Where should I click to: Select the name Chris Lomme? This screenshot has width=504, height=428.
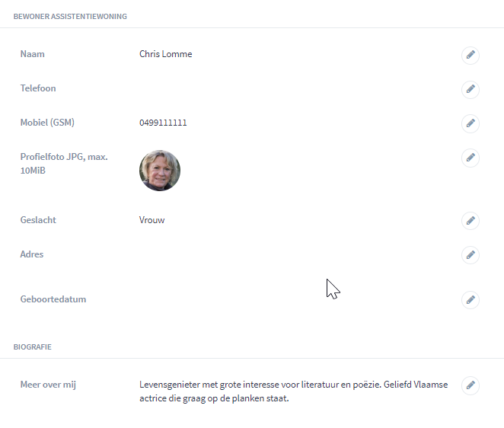click(x=165, y=54)
